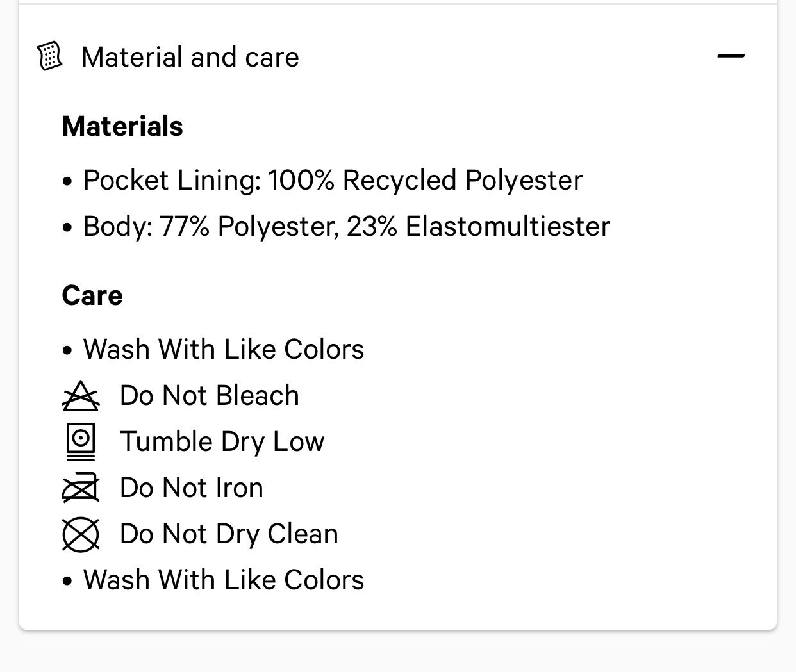
Task: Click the Do Not Bleach triangle icon
Action: (81, 395)
